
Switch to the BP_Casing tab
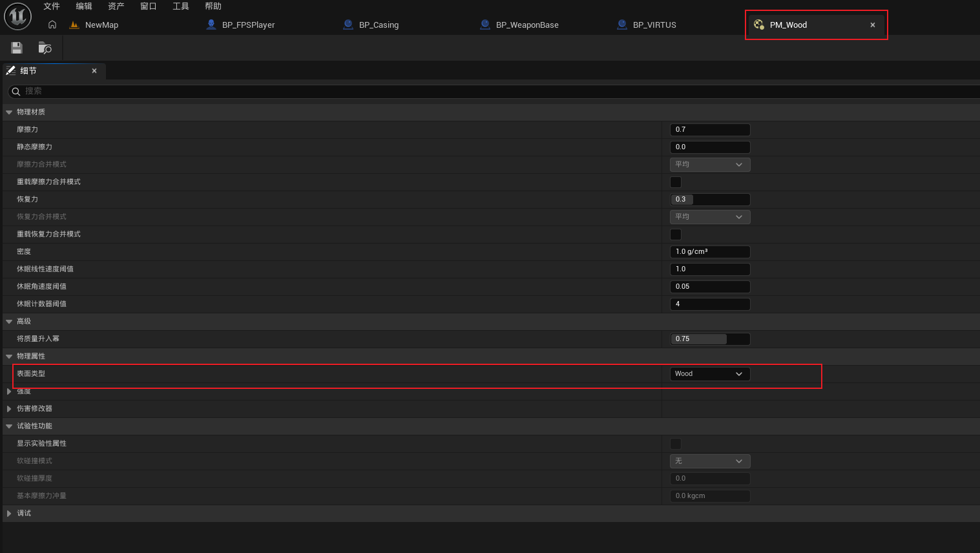click(379, 25)
